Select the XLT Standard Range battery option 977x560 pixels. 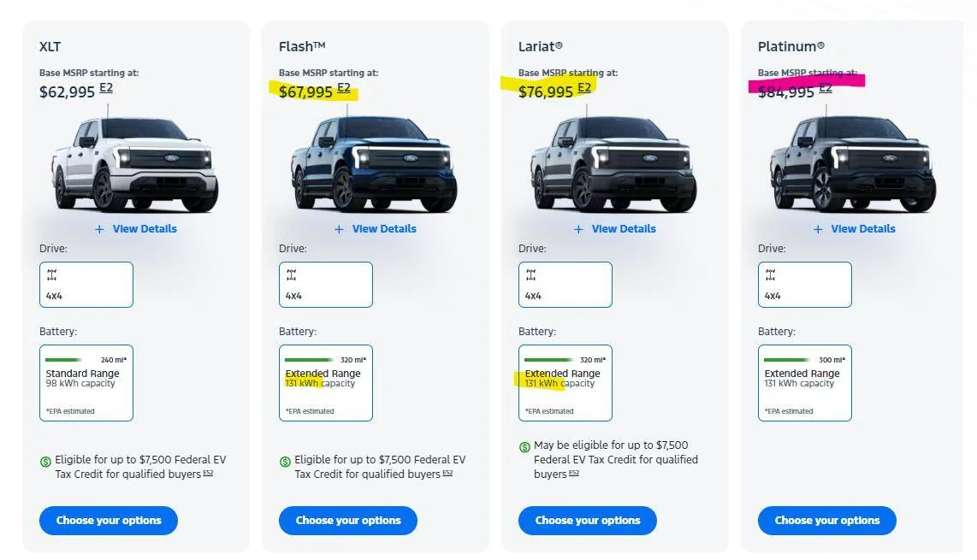pyautogui.click(x=86, y=383)
